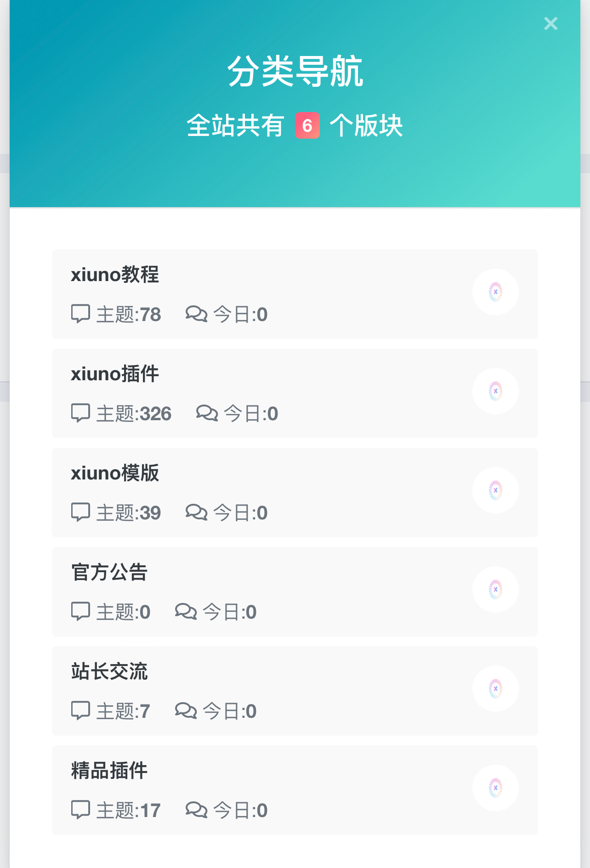Image resolution: width=590 pixels, height=868 pixels.
Task: Click the 精品插件 forum round logo icon
Action: (495, 788)
